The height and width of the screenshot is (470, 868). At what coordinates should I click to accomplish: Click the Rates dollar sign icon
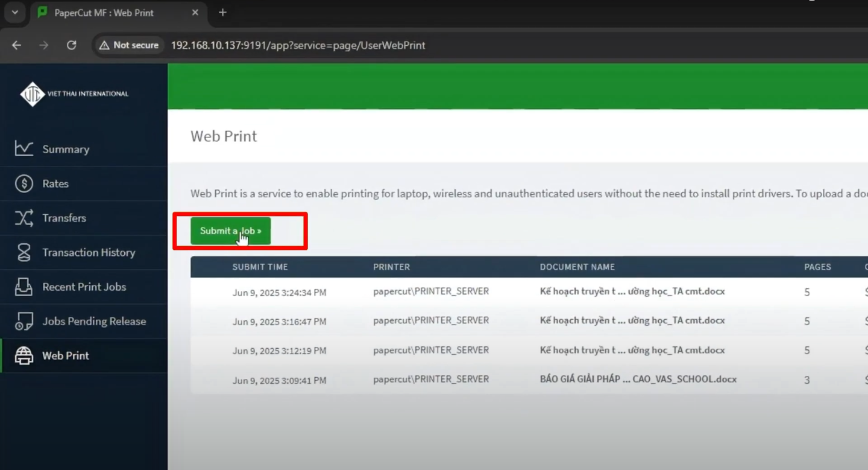pyautogui.click(x=24, y=183)
